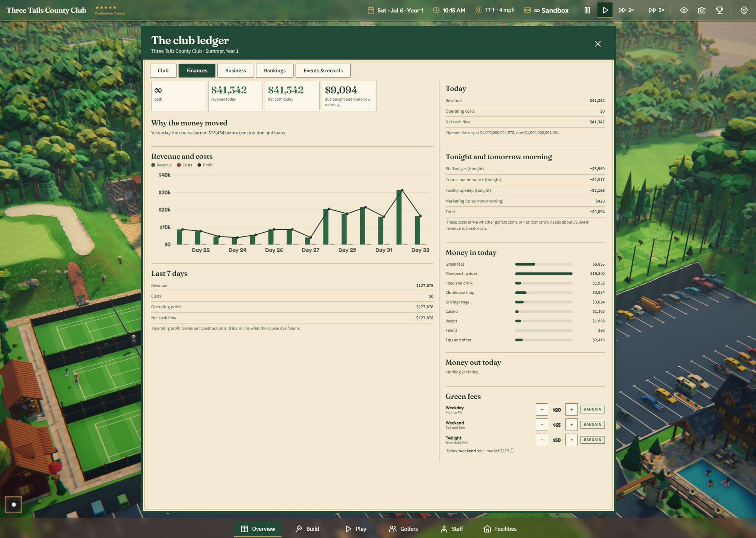Click the $9,094 due tonight card

pos(349,96)
